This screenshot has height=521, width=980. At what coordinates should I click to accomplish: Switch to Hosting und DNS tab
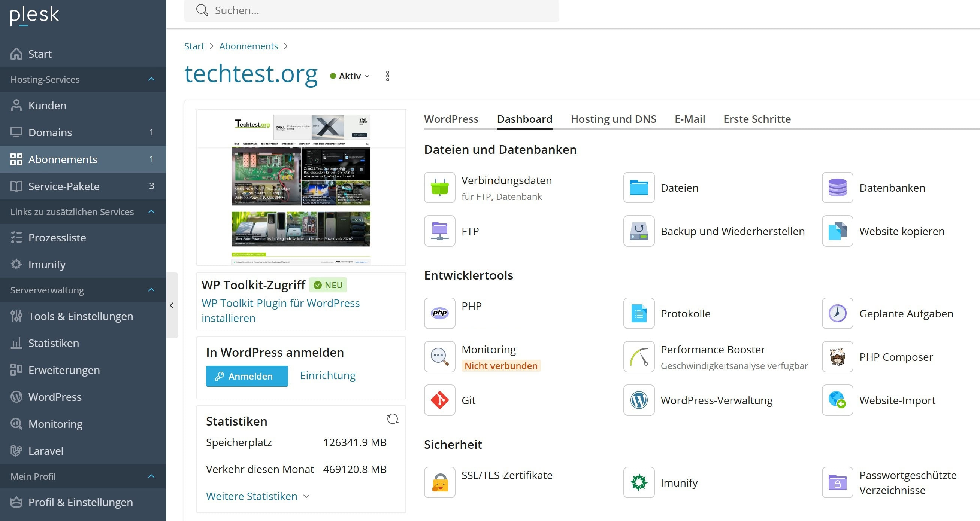coord(613,119)
